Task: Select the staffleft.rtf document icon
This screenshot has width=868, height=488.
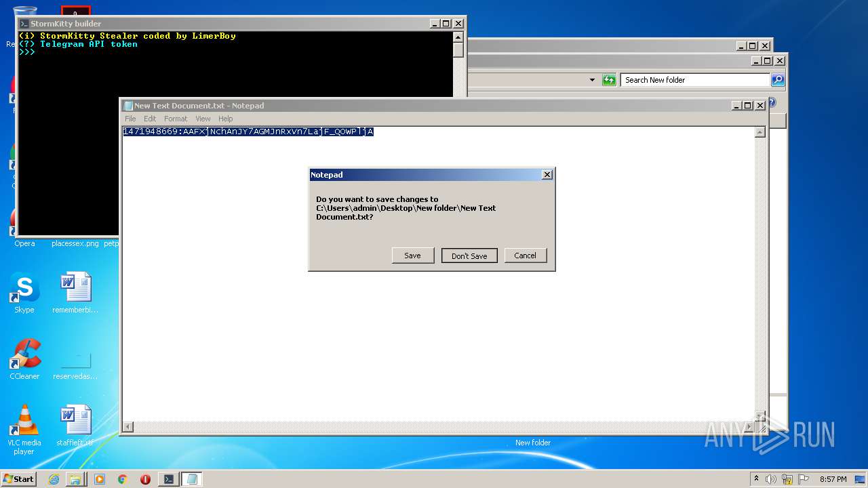Action: click(75, 420)
